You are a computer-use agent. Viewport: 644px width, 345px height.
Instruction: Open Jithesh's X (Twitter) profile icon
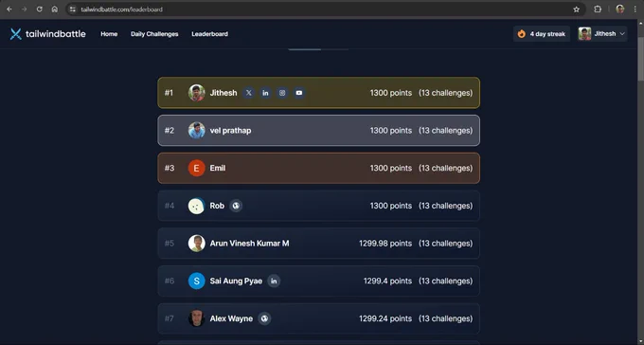(248, 93)
